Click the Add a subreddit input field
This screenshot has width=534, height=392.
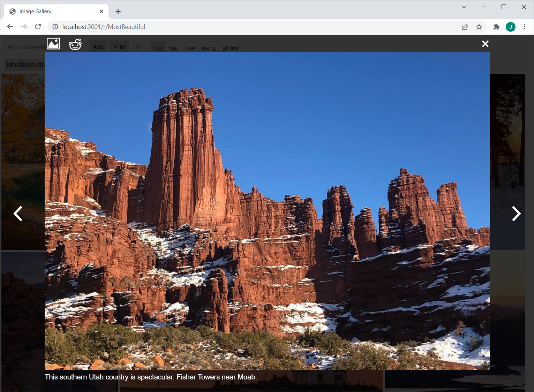pyautogui.click(x=24, y=47)
